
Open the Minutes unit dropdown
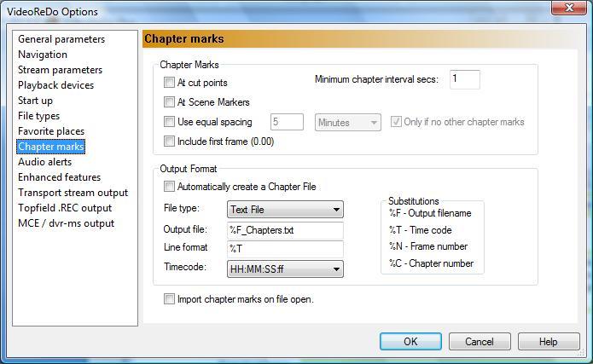click(x=347, y=123)
